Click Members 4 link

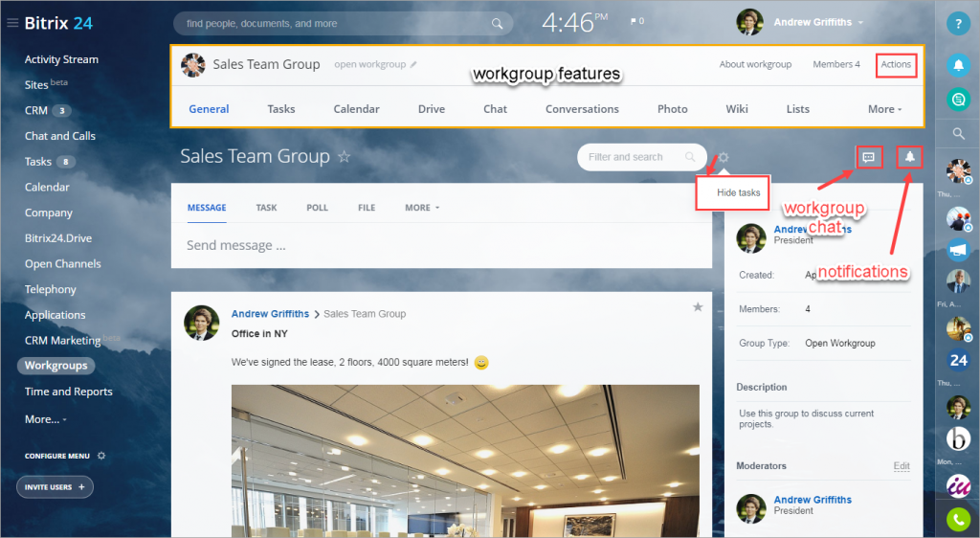(x=836, y=64)
